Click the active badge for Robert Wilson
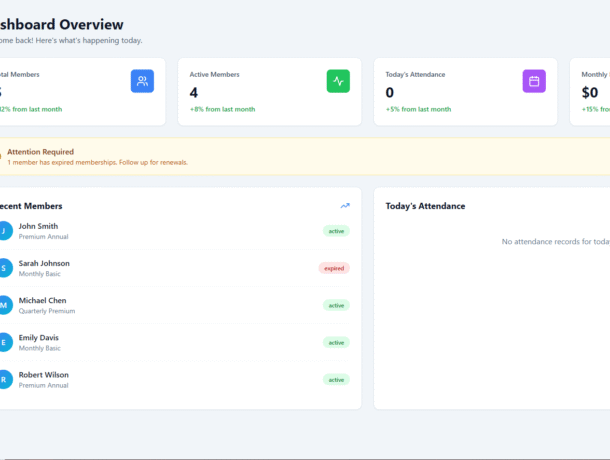 [336, 379]
